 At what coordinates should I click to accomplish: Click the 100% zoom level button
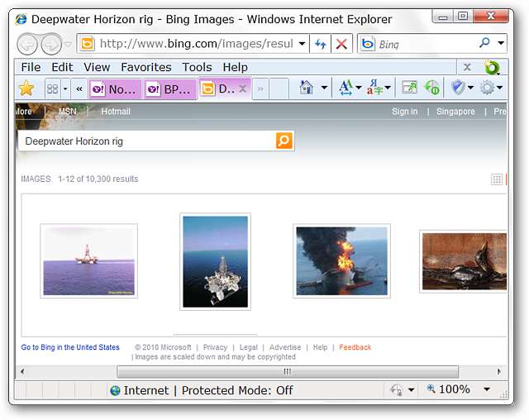click(454, 389)
